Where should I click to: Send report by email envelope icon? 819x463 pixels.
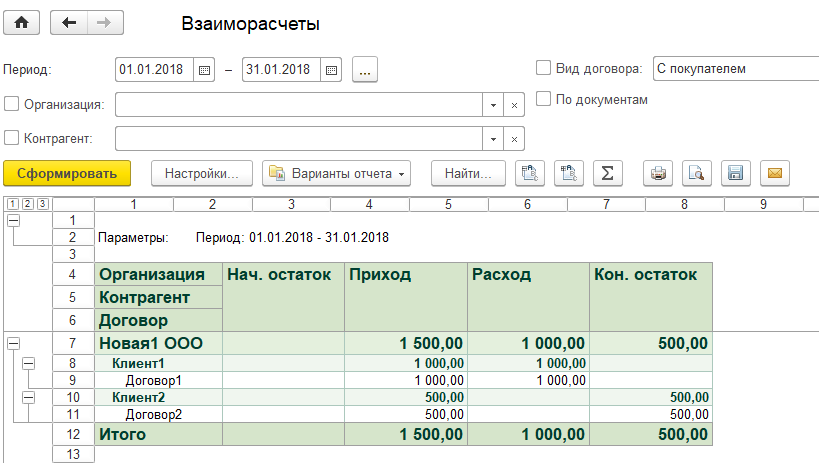pyautogui.click(x=774, y=173)
